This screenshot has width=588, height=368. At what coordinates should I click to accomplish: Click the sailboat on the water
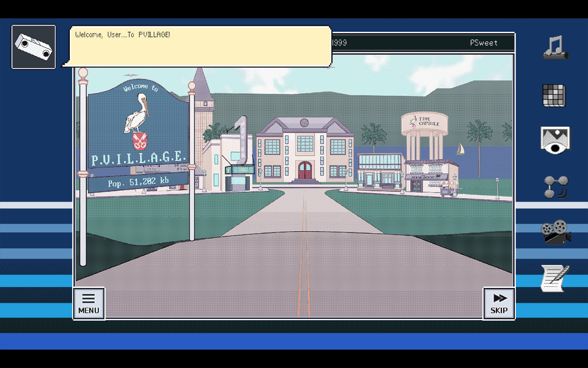(x=459, y=149)
